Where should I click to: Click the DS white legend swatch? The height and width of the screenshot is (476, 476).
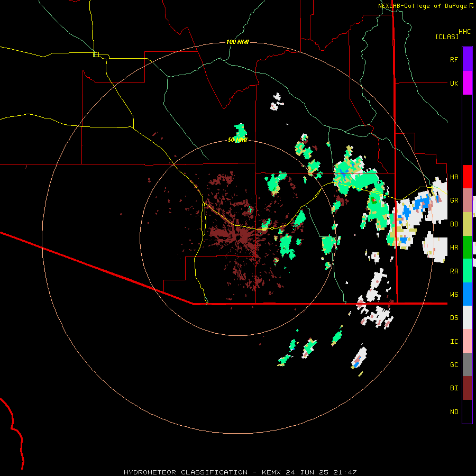click(467, 317)
